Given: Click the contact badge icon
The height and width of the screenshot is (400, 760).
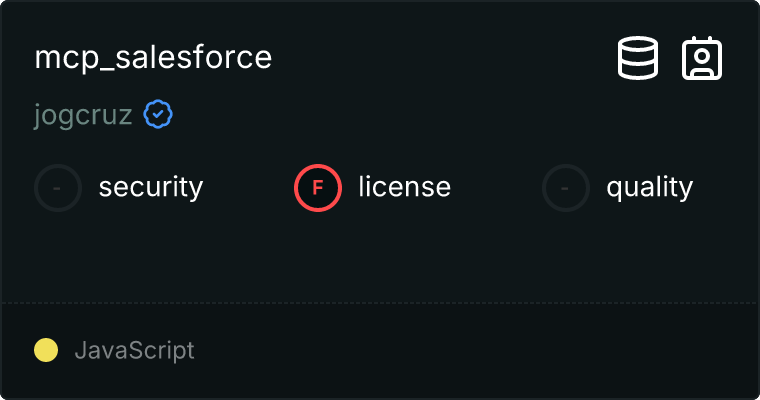Looking at the screenshot, I should pos(702,58).
